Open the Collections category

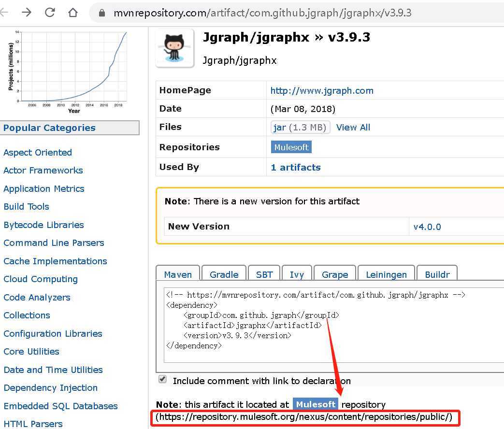(27, 315)
